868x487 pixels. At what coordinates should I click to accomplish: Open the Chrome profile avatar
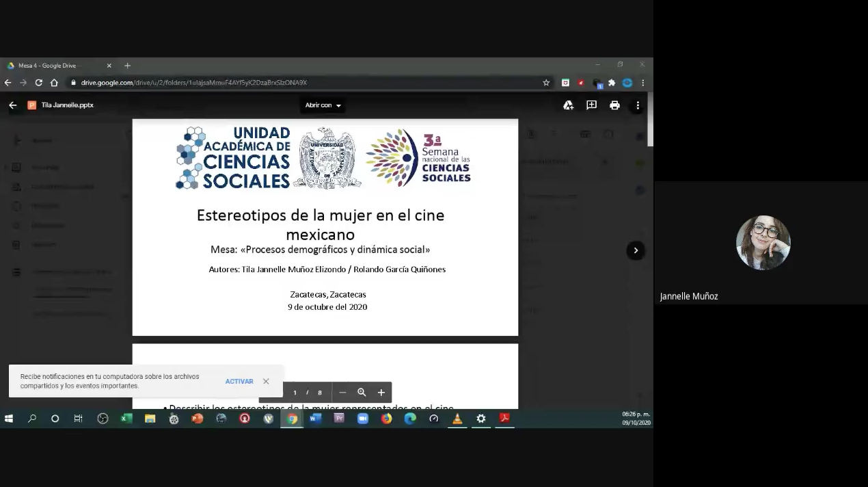(x=627, y=83)
